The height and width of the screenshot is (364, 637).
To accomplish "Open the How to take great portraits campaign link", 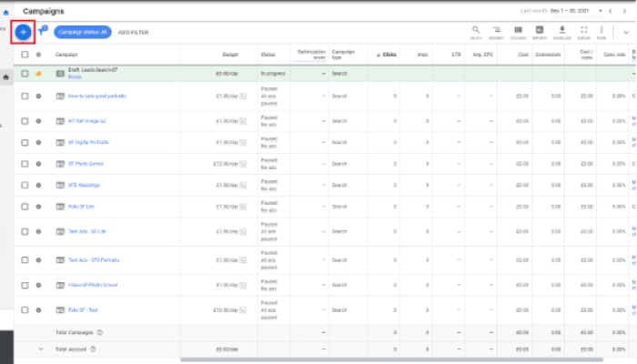I will click(x=97, y=96).
